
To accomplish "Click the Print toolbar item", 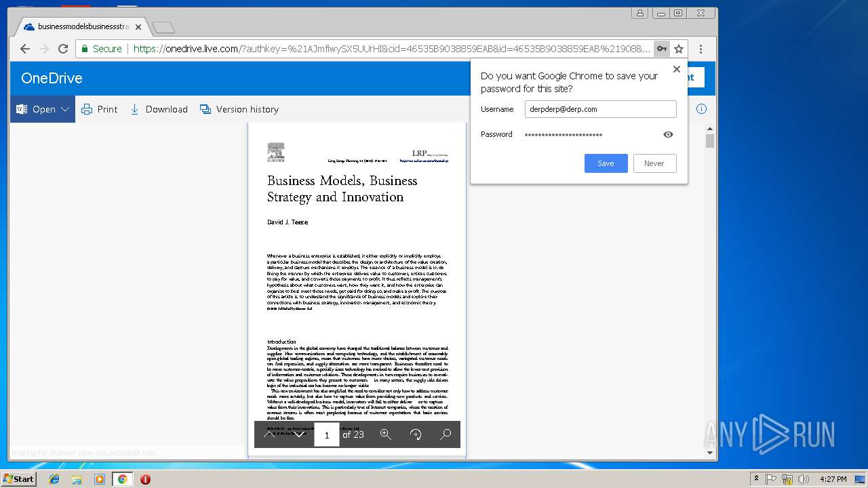I will point(100,109).
